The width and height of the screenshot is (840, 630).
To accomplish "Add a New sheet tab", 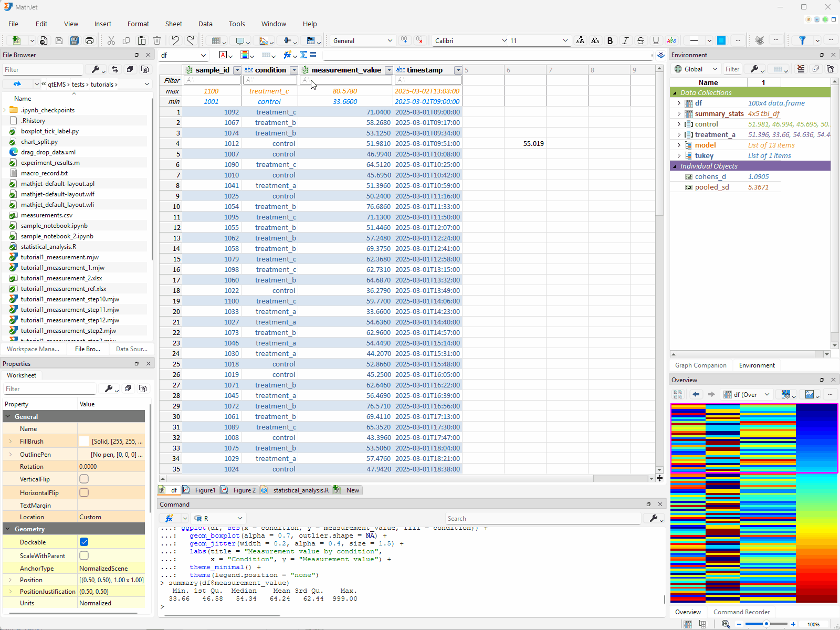I will pyautogui.click(x=347, y=490).
